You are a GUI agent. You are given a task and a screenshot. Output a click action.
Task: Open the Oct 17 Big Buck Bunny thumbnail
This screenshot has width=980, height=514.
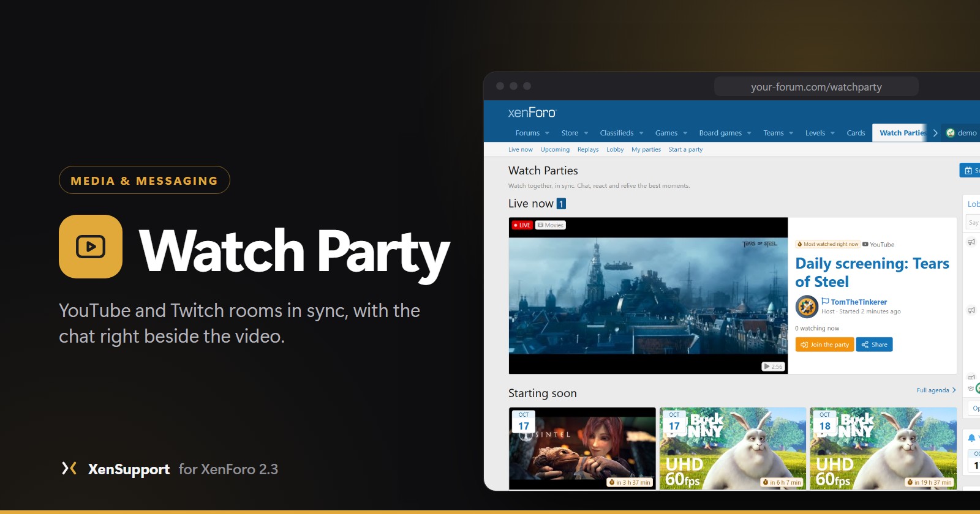pyautogui.click(x=733, y=448)
